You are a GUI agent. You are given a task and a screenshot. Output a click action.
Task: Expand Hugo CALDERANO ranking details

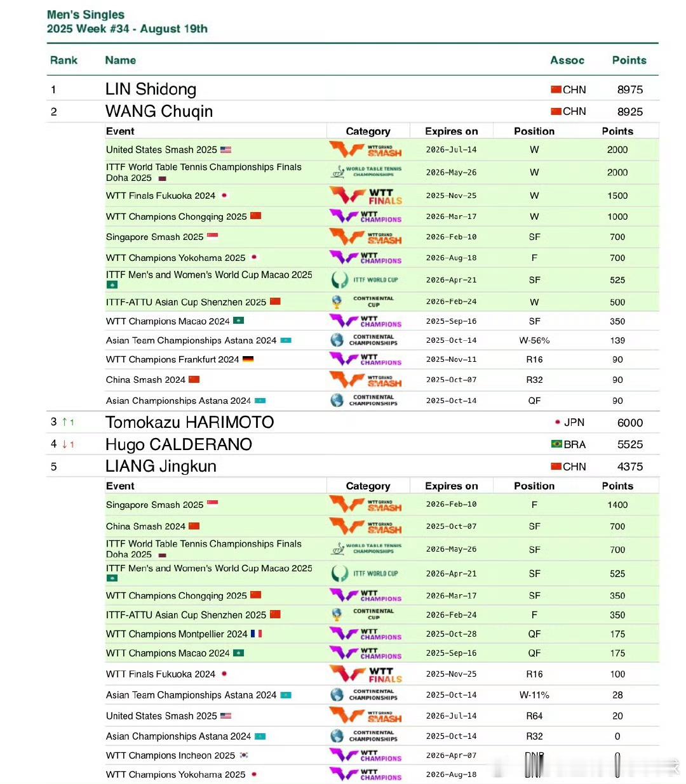point(353,444)
